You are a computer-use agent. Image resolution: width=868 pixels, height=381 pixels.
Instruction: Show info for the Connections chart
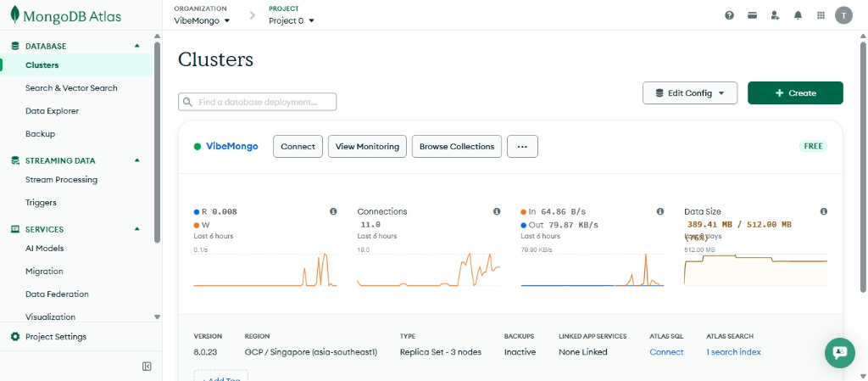pos(497,211)
